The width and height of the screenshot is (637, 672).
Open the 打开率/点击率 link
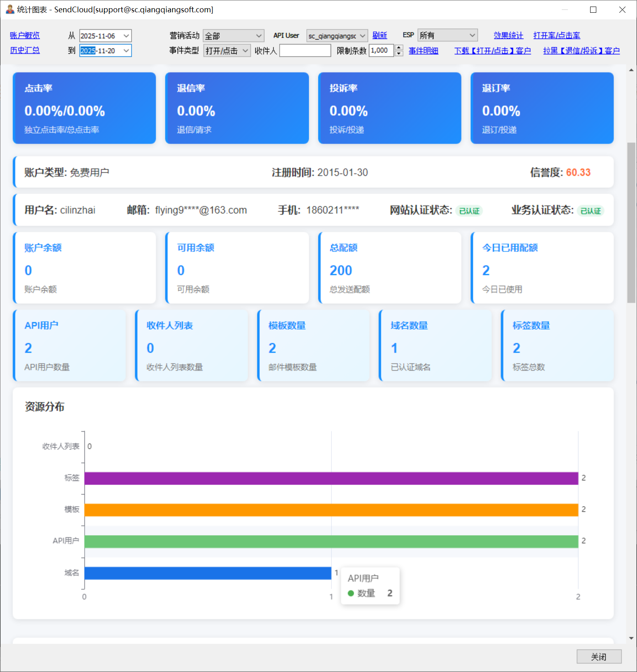pos(556,36)
